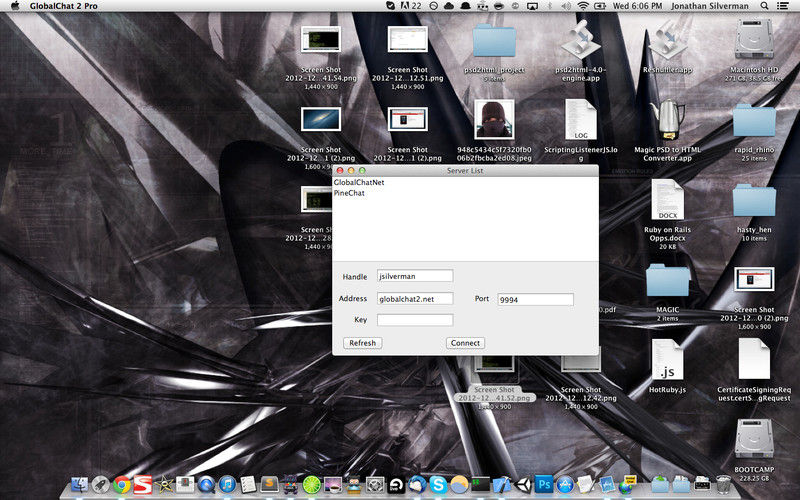
Task: Open the Jonathan Silverman user menu
Action: click(710, 6)
